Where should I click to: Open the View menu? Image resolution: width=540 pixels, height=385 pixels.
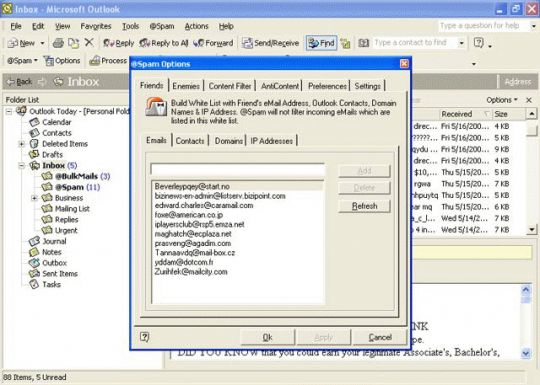[x=63, y=26]
